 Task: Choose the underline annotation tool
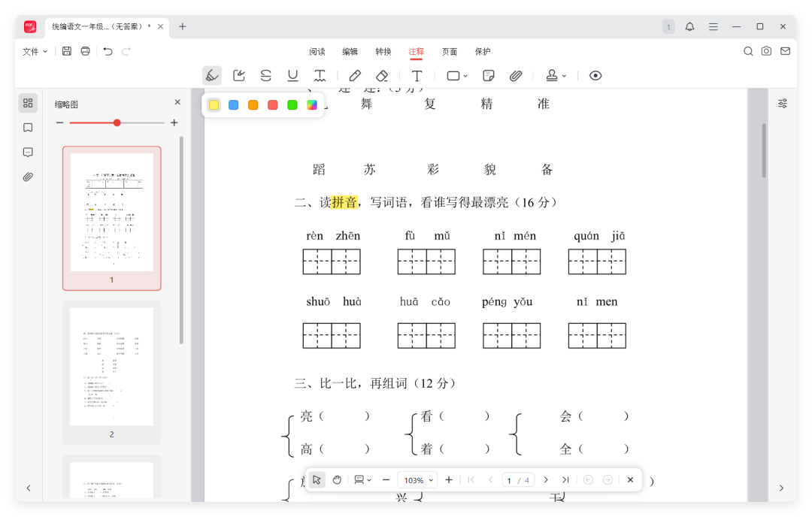click(x=292, y=76)
